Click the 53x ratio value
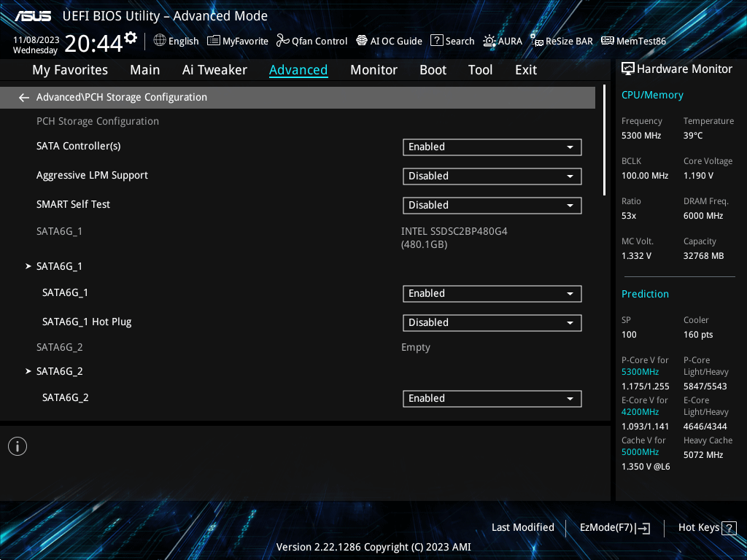The height and width of the screenshot is (560, 747). click(629, 216)
